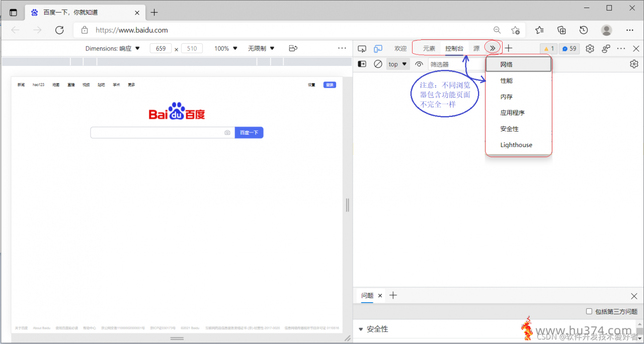
Task: Click the live expression eye icon
Action: click(419, 64)
